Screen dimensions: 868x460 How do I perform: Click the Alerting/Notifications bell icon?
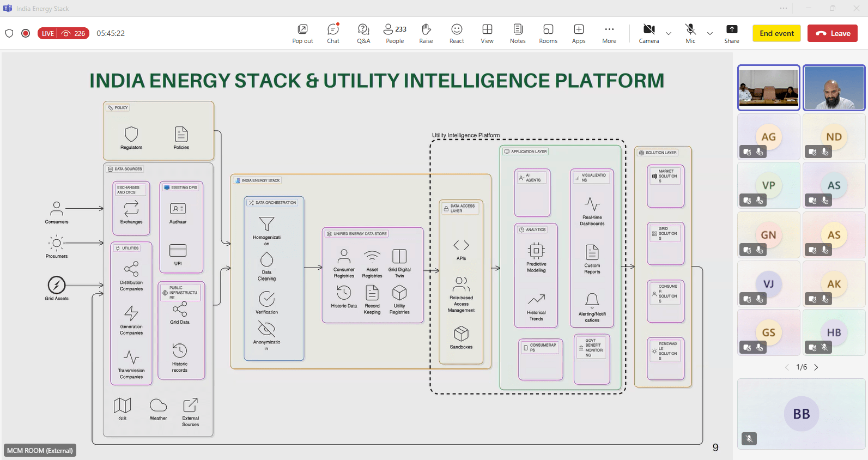point(592,300)
